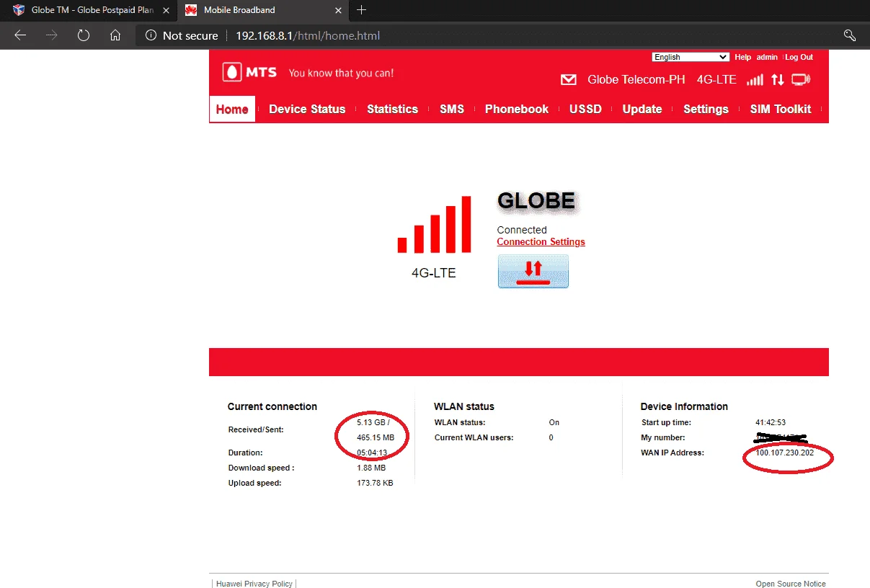
Task: Click the WLAN status On value
Action: pyautogui.click(x=554, y=422)
